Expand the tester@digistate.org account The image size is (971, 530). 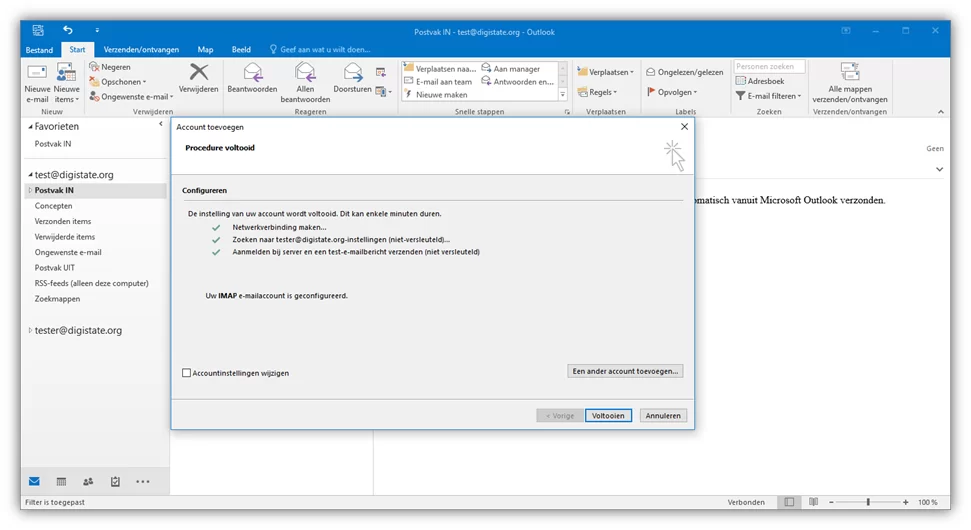pos(30,331)
